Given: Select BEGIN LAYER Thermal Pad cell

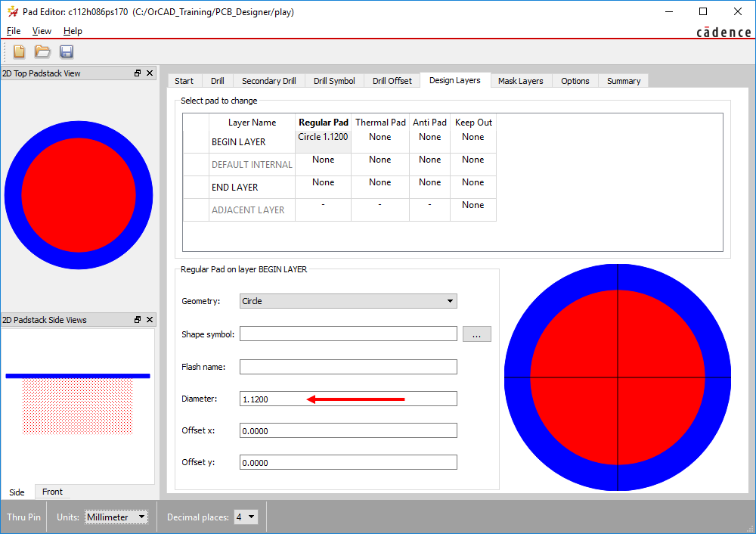Looking at the screenshot, I should 380,141.
